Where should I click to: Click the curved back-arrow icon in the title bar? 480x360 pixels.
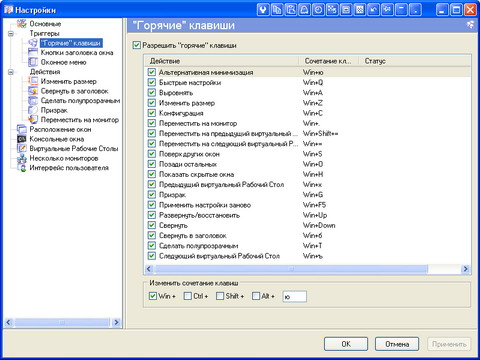point(374,10)
